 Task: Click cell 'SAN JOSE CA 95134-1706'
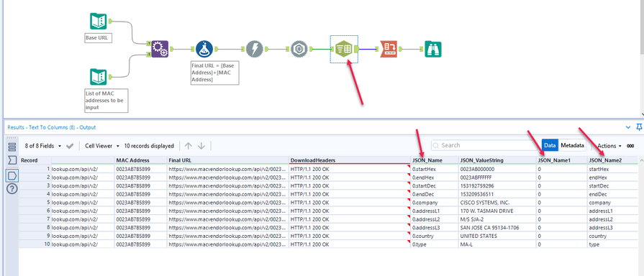pos(497,228)
